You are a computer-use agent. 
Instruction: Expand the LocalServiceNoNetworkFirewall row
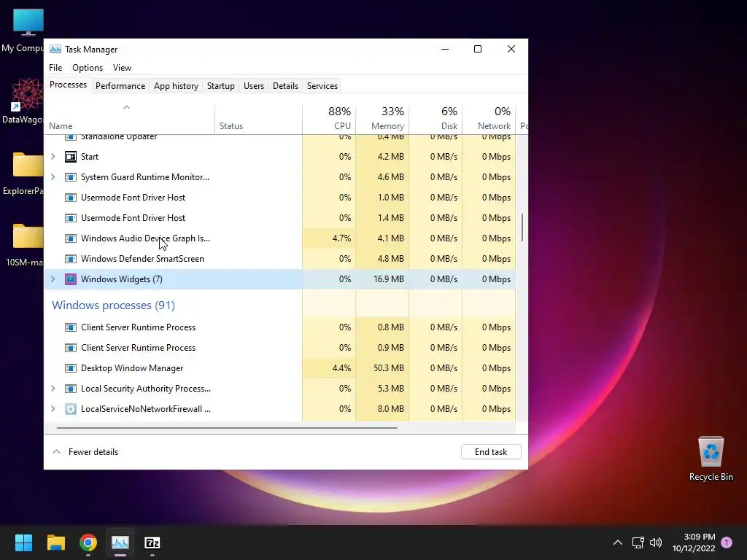pos(53,409)
